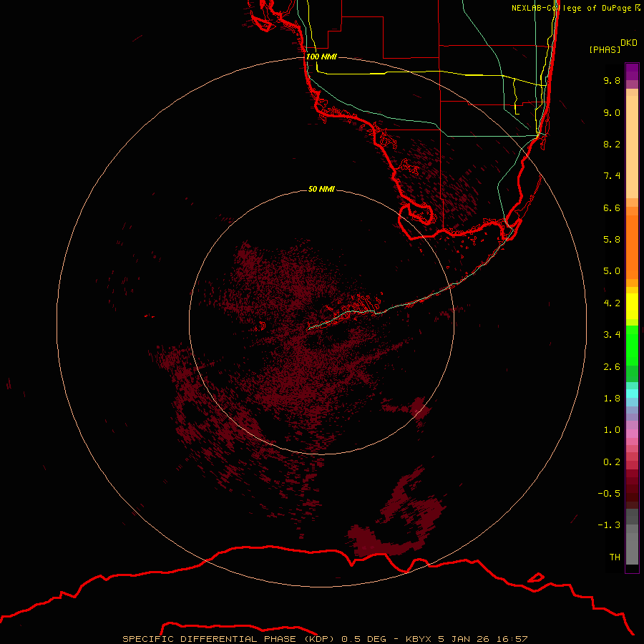This screenshot has width=644, height=644.
Task: Select the DKD label above the color scale
Action: point(629,43)
